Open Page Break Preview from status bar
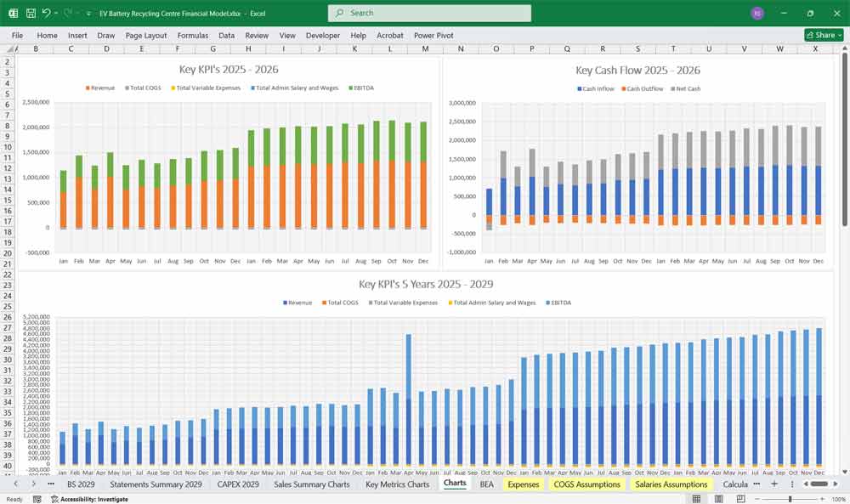This screenshot has height=504, width=850. (x=740, y=498)
